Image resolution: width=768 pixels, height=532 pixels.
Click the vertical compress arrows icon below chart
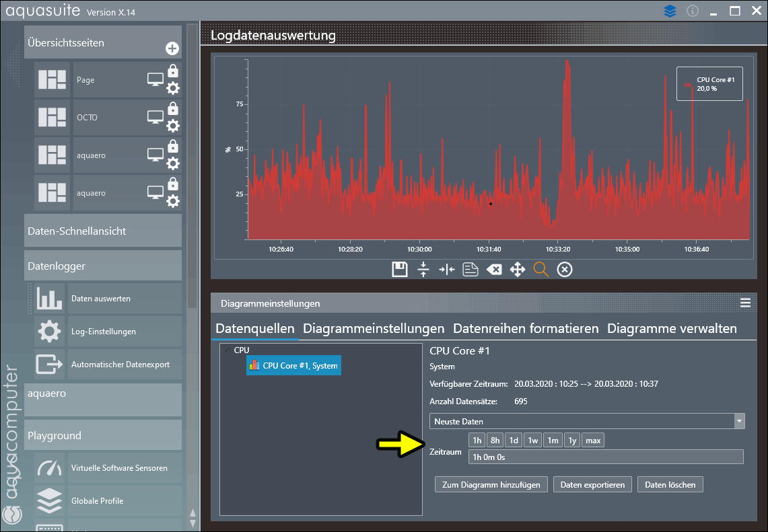click(423, 270)
